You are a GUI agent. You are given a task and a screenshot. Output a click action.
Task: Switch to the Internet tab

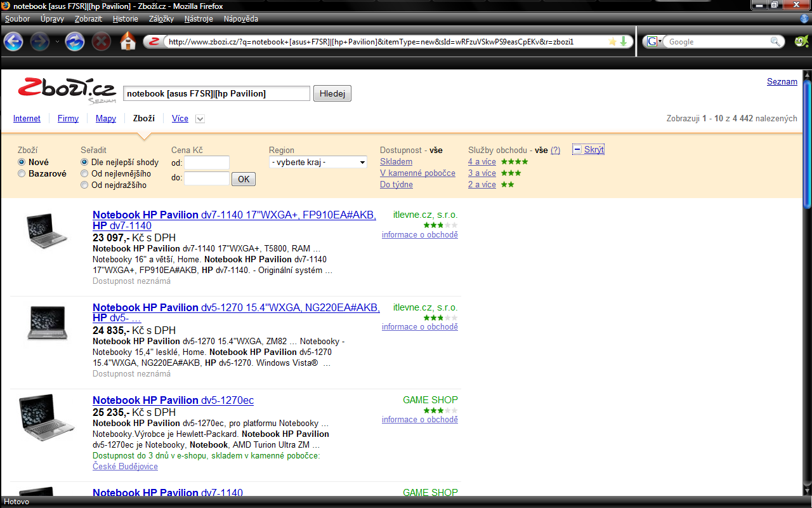pyautogui.click(x=27, y=118)
